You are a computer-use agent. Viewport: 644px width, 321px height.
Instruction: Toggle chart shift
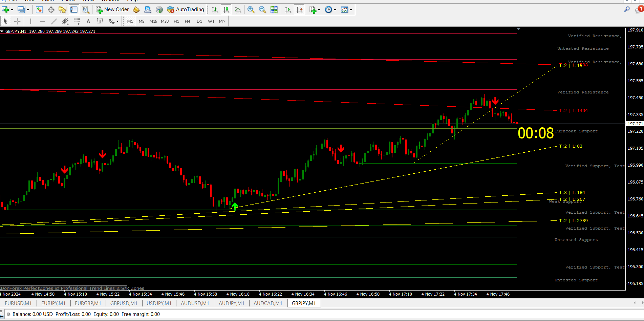(x=299, y=9)
